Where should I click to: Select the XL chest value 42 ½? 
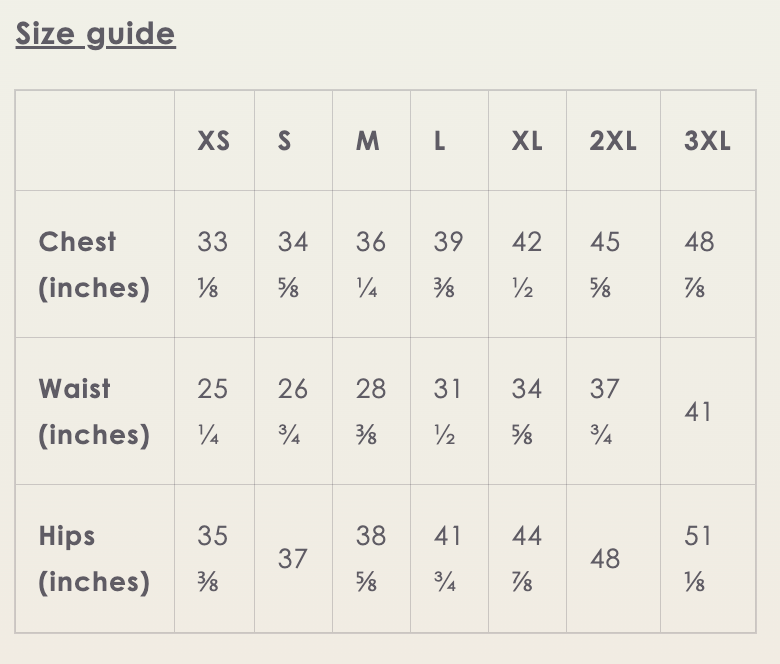click(526, 265)
